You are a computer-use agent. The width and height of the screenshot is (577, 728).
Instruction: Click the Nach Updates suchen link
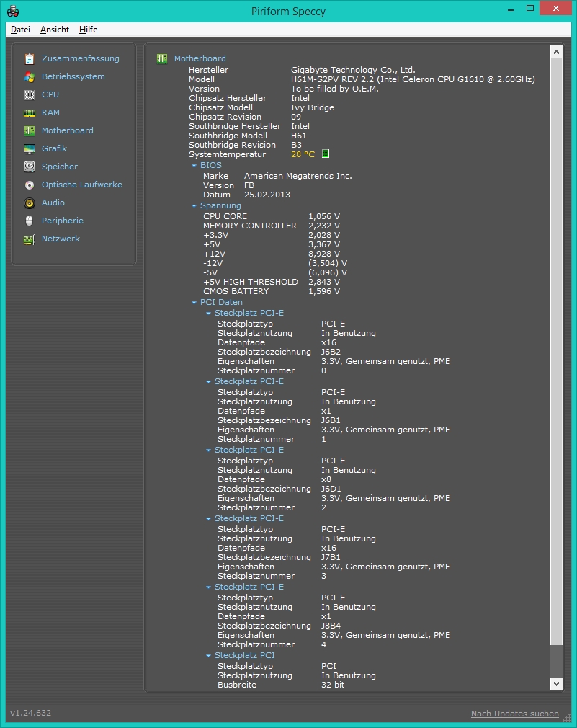coord(515,714)
